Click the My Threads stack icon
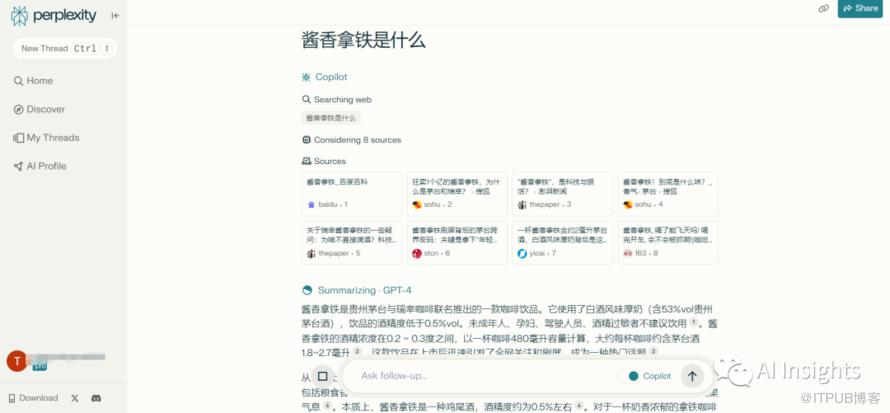Viewport: 890px width, 413px height. click(19, 138)
